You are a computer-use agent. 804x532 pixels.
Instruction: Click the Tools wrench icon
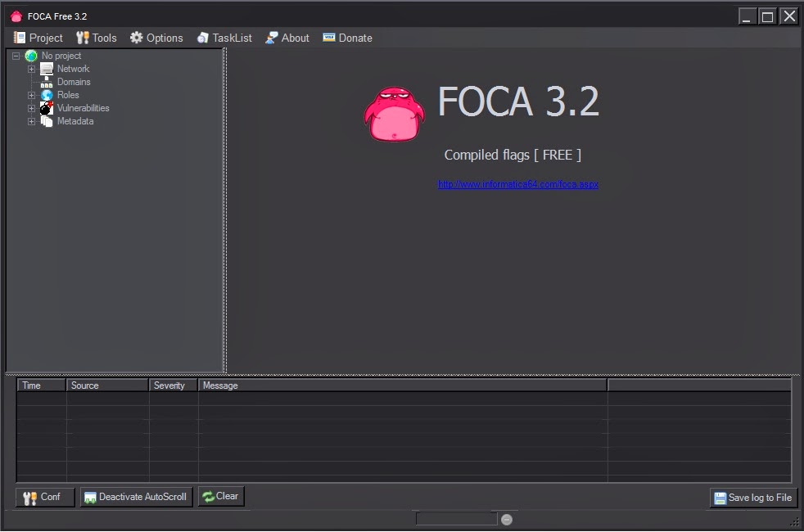[82, 38]
